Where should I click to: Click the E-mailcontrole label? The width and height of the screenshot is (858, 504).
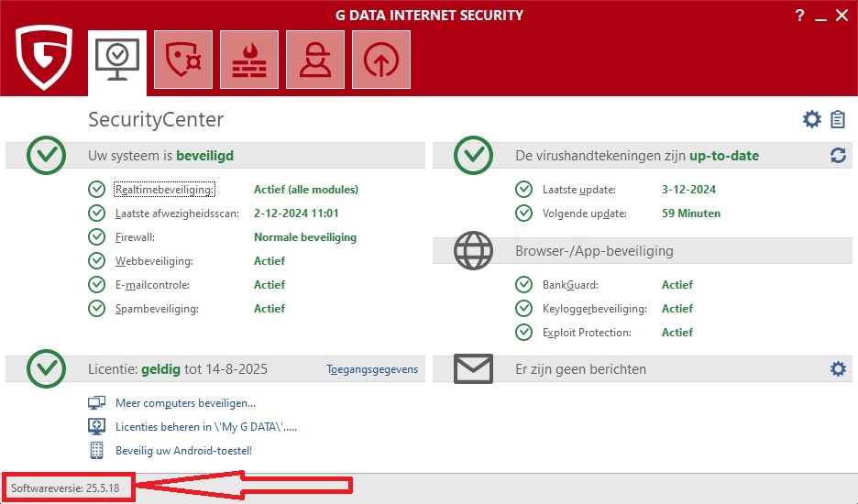click(152, 285)
